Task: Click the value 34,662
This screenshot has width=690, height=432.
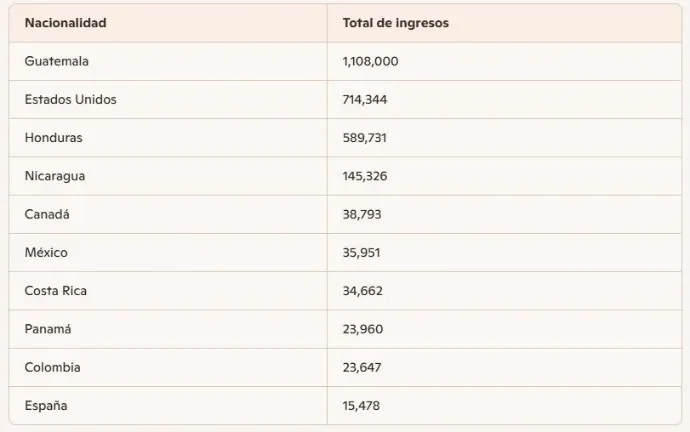Action: tap(363, 291)
